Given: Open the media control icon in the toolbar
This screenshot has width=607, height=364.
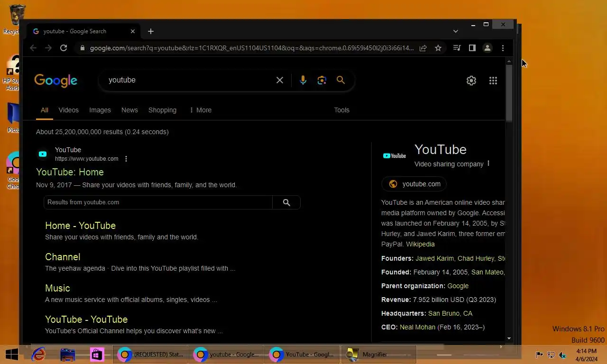Looking at the screenshot, I should tap(457, 48).
